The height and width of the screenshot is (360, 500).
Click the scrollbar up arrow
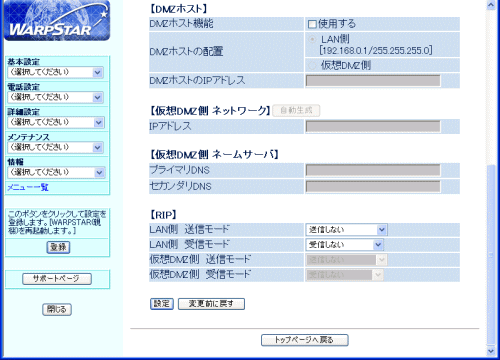coord(491,5)
